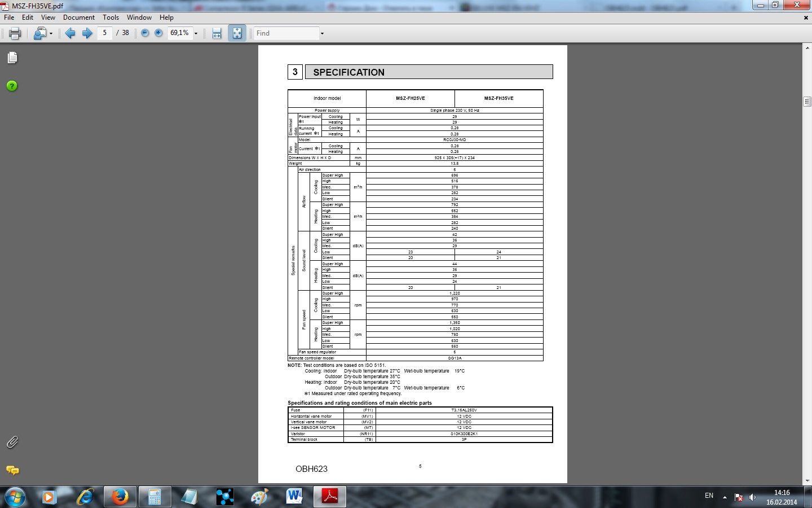This screenshot has height=508, width=812.
Task: Go to the previous page
Action: click(70, 33)
